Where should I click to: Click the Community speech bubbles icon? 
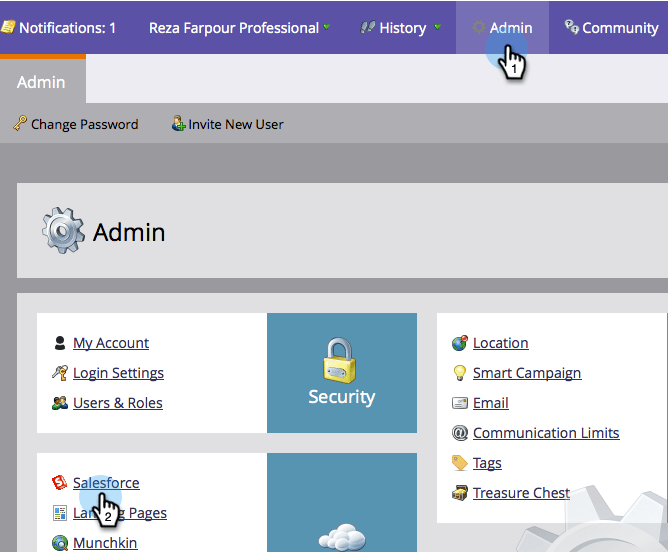click(x=572, y=26)
